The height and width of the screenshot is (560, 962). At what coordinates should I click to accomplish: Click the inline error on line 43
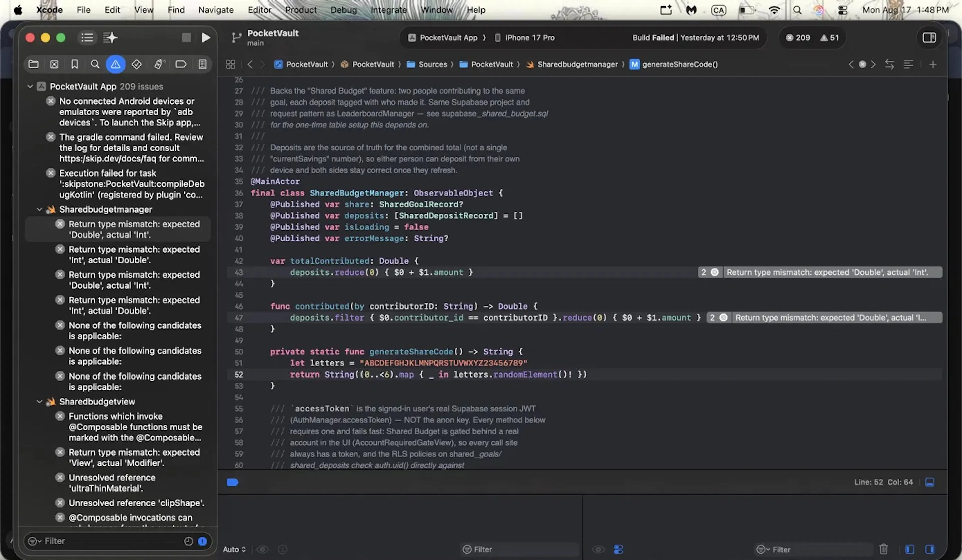820,272
